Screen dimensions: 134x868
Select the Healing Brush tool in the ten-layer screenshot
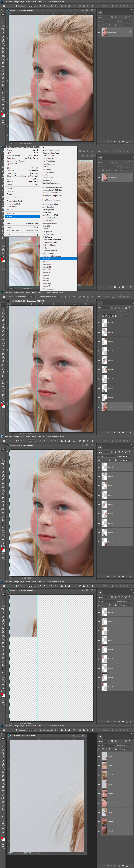point(3,331)
